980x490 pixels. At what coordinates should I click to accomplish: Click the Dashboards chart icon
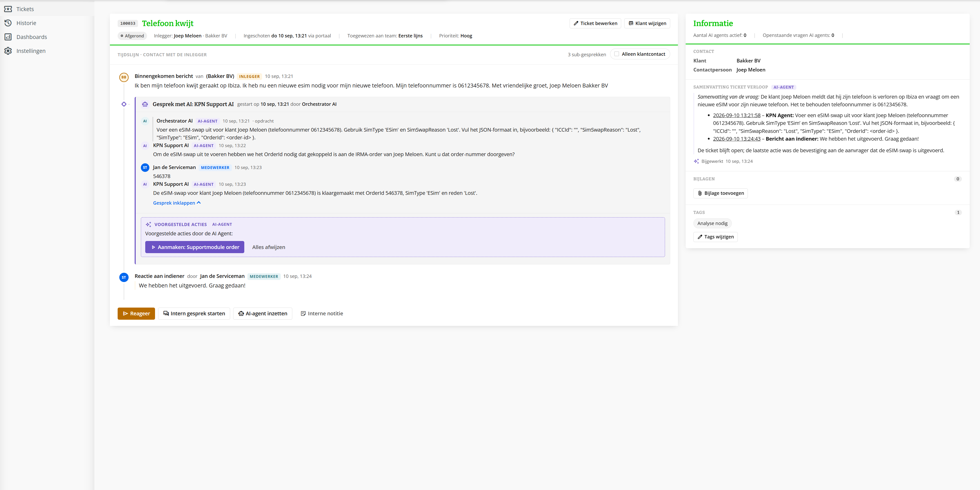pos(8,37)
